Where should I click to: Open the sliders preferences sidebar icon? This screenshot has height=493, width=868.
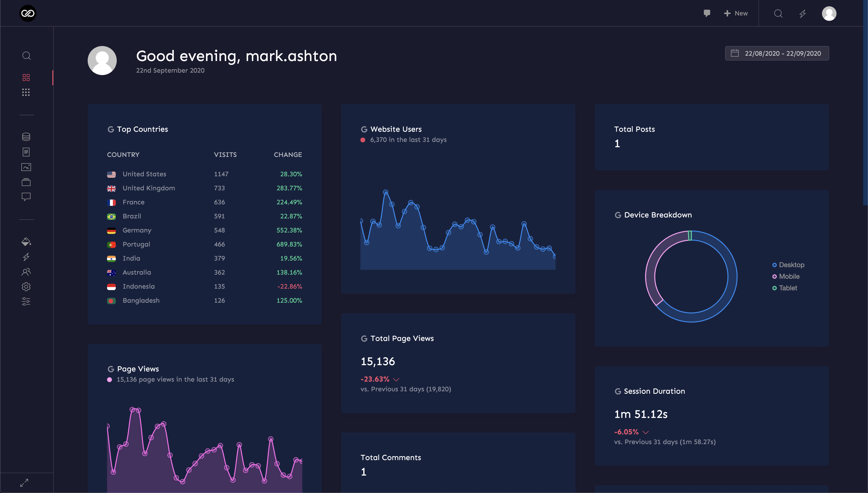coord(26,301)
